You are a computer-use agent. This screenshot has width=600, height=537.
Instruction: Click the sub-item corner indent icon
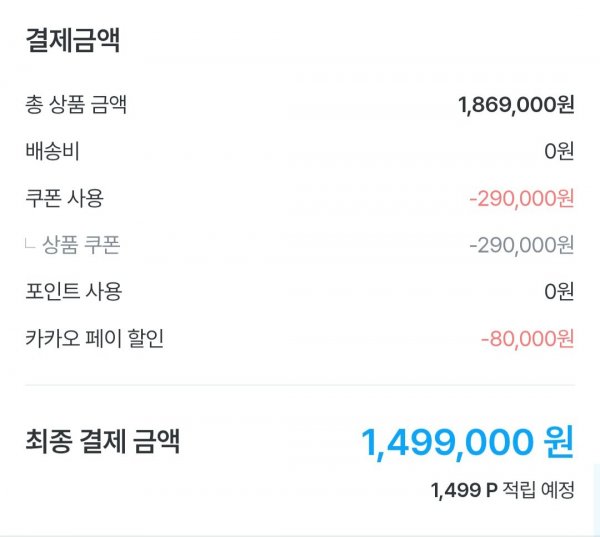[30, 243]
